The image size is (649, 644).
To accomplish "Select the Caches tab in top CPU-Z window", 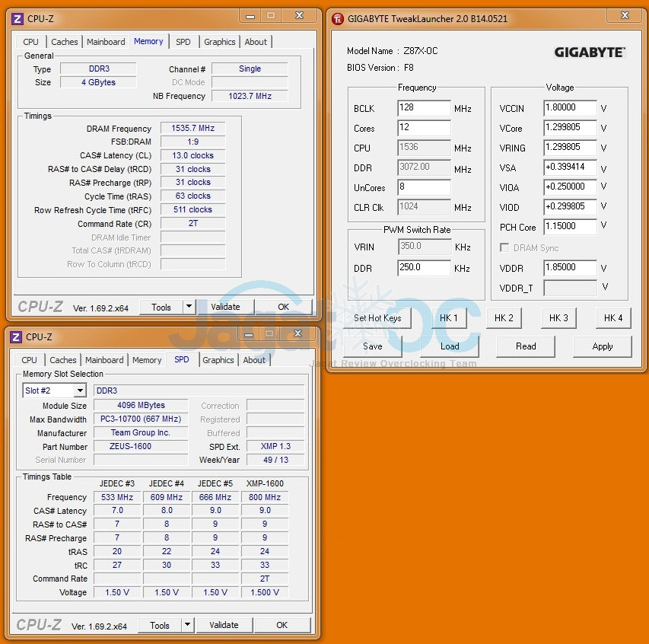I will pos(65,42).
